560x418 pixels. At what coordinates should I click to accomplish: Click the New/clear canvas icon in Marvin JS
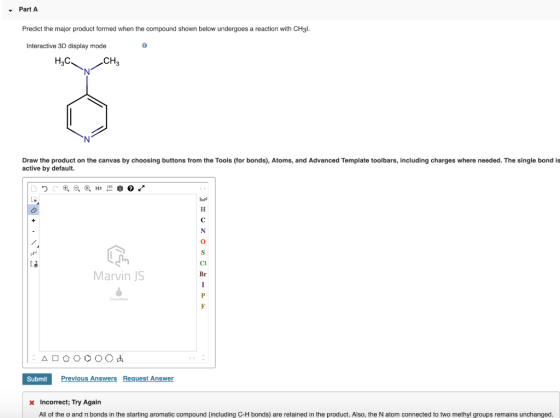tap(34, 188)
